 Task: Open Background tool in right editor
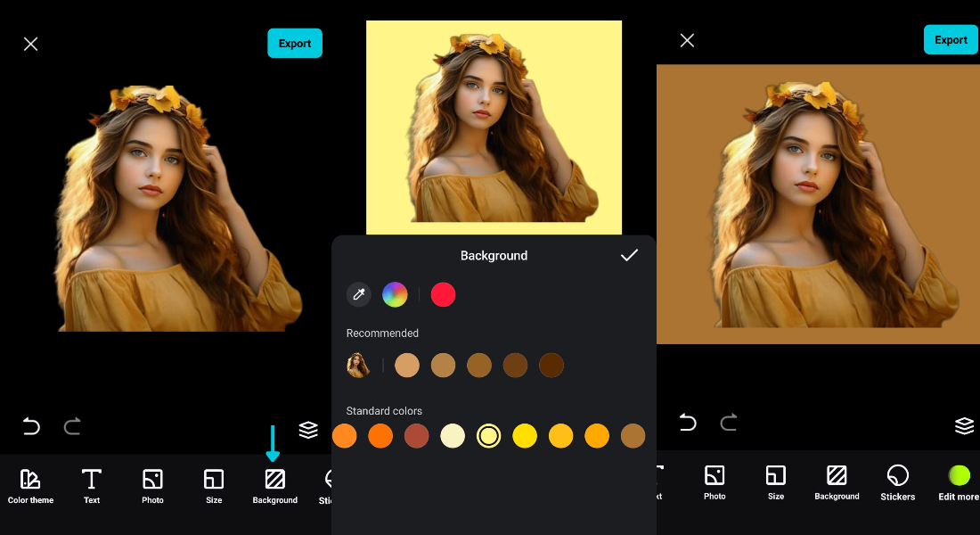click(837, 482)
